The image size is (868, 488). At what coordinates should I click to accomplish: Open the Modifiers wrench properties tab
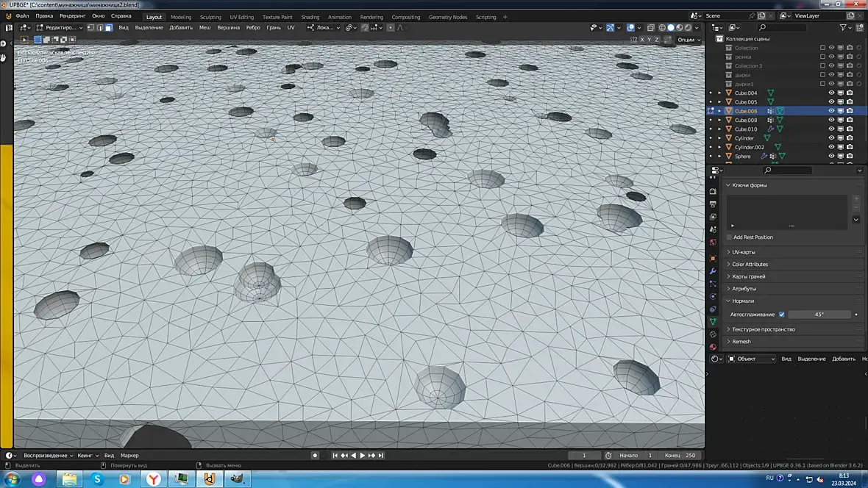pos(713,271)
